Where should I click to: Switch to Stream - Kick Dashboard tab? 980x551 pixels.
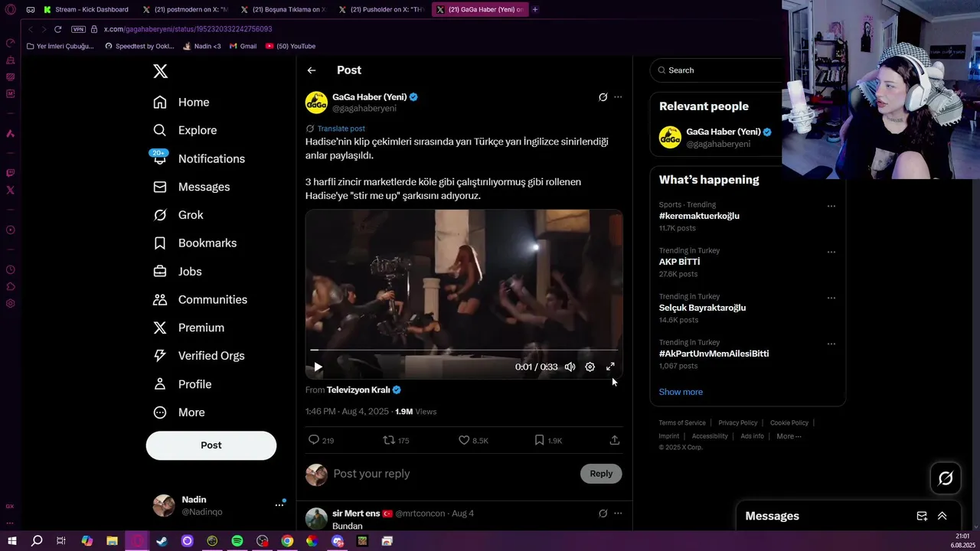pos(87,10)
